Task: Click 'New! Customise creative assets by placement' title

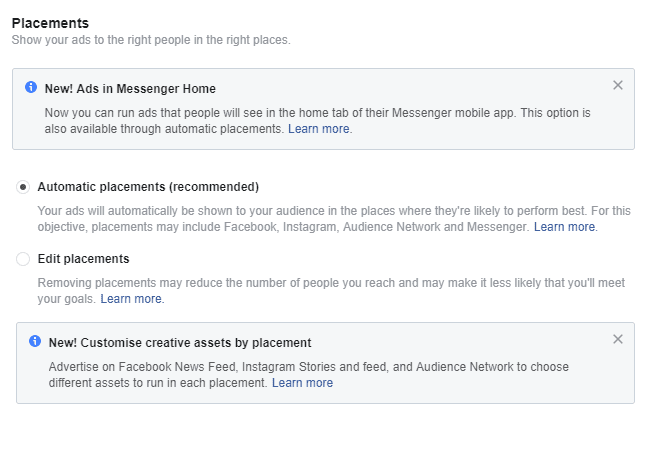Action: tap(180, 342)
